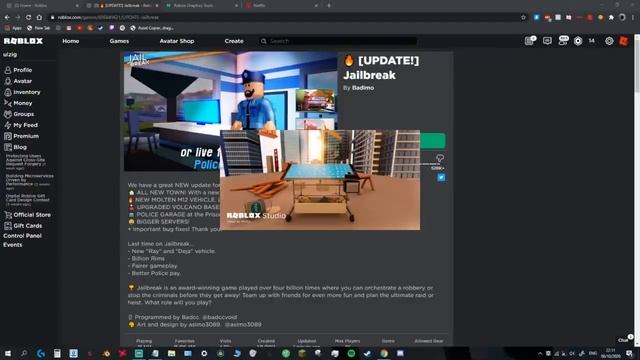
Task: Click the green Play button
Action: (433, 141)
